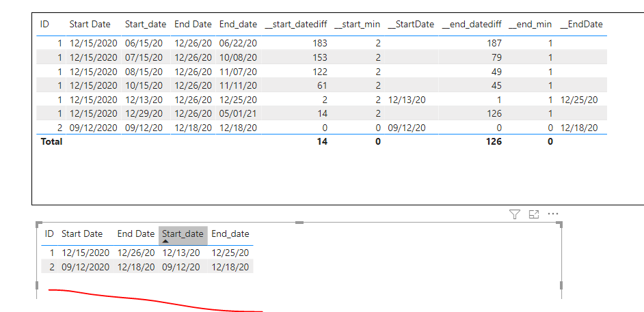Click __end_datediff column header
The width and height of the screenshot is (644, 312).
click(472, 24)
